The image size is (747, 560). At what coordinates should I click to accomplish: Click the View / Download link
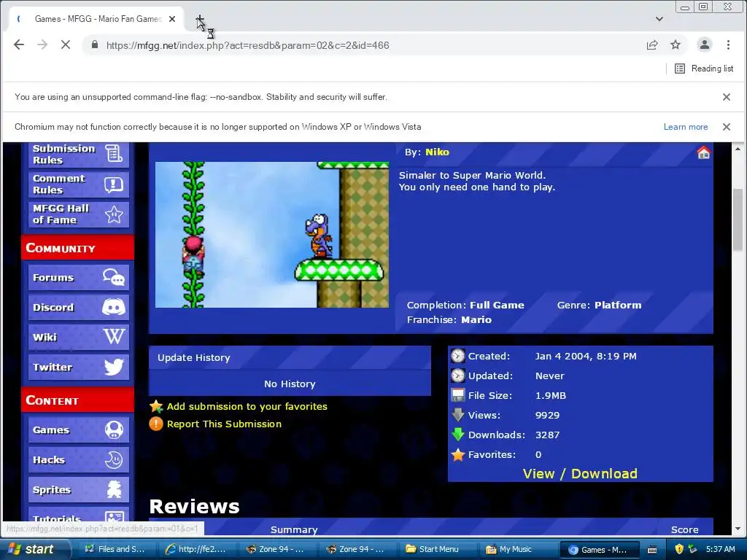[580, 474]
